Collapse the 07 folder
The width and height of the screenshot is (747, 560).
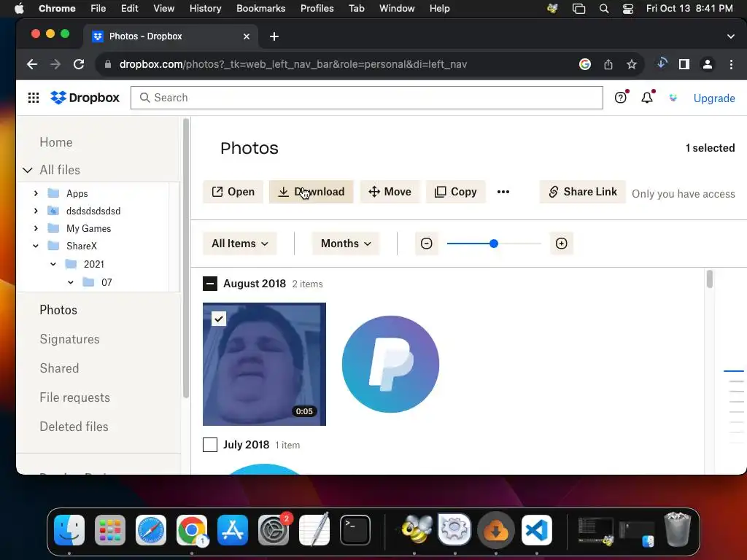(x=71, y=282)
